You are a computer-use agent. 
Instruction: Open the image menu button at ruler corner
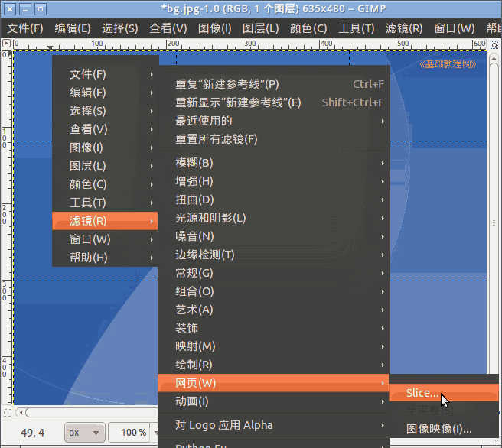(6, 45)
